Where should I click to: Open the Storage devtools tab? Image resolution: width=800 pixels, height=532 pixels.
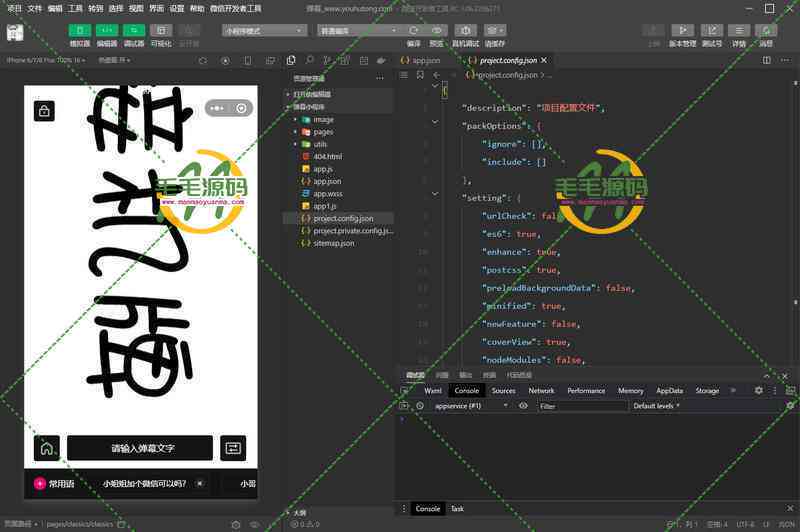pos(707,391)
